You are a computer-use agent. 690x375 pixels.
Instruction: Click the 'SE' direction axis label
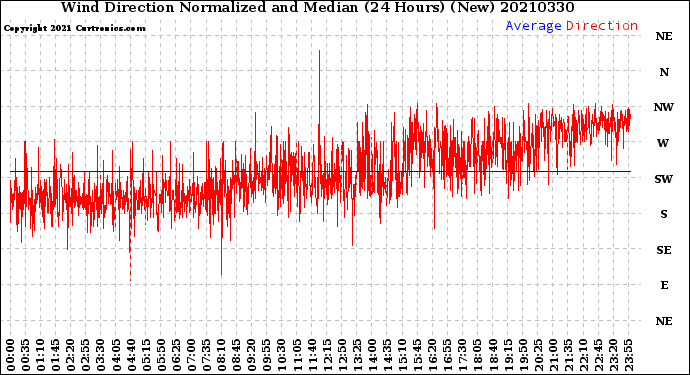pyautogui.click(x=664, y=250)
